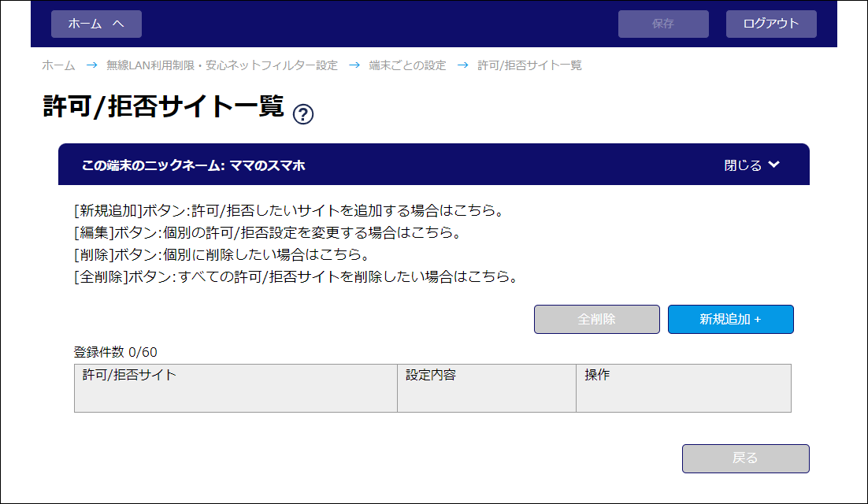Click the 許可/拒否サイト一覧 page heading
Viewport: 868px width, 504px height.
pyautogui.click(x=163, y=107)
